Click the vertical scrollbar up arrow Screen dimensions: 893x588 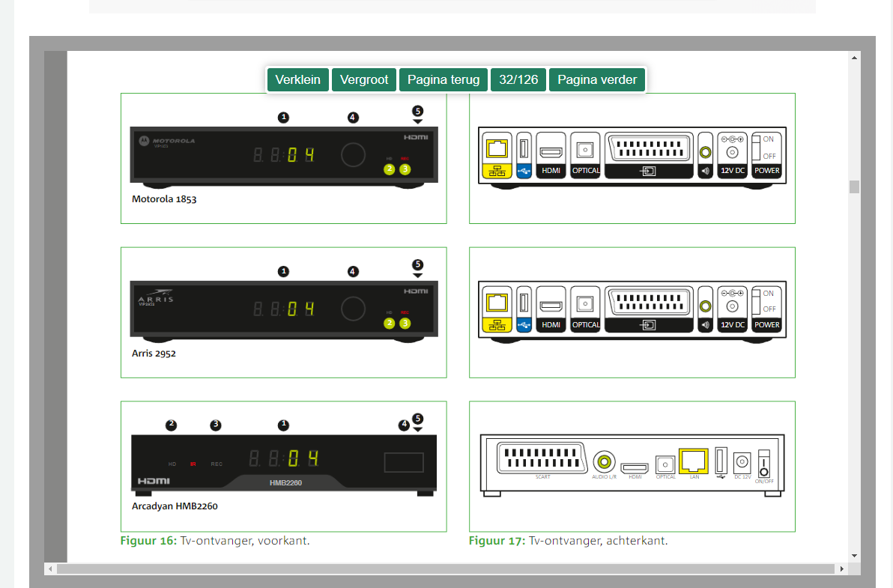854,58
